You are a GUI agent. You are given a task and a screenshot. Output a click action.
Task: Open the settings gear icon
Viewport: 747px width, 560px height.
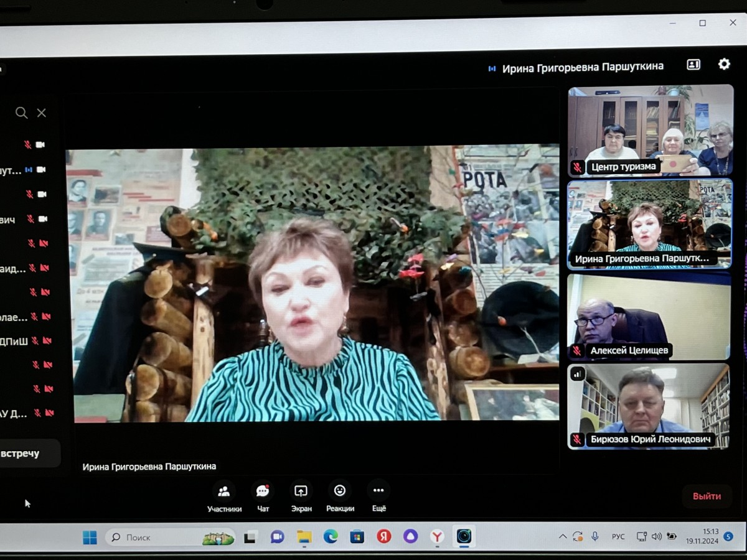[x=724, y=64]
